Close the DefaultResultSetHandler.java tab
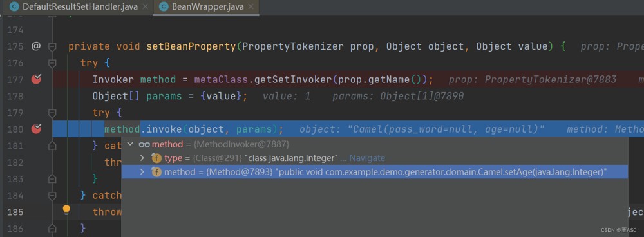644x237 pixels. (x=146, y=7)
